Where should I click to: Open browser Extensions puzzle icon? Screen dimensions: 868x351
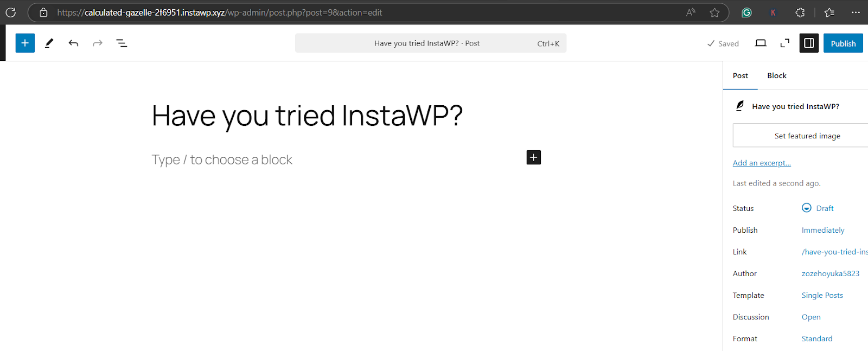pyautogui.click(x=800, y=12)
